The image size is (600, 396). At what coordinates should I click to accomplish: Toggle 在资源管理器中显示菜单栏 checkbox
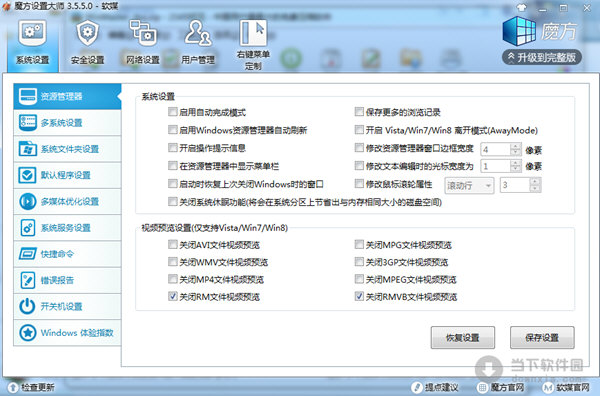tap(173, 166)
